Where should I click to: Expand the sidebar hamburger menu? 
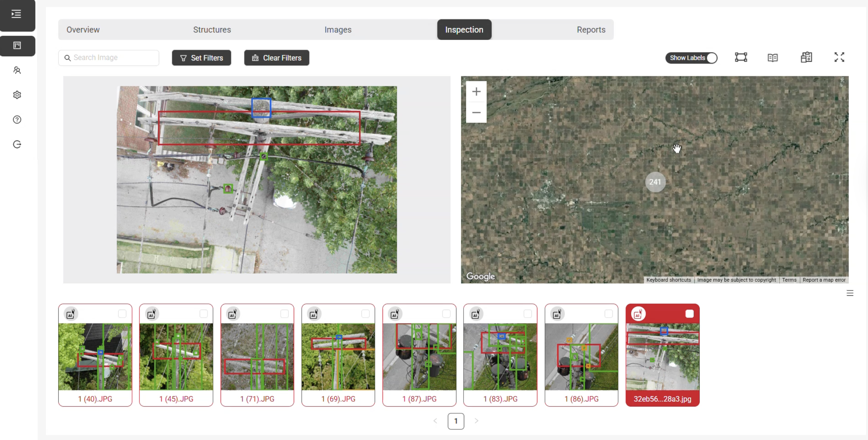click(16, 14)
